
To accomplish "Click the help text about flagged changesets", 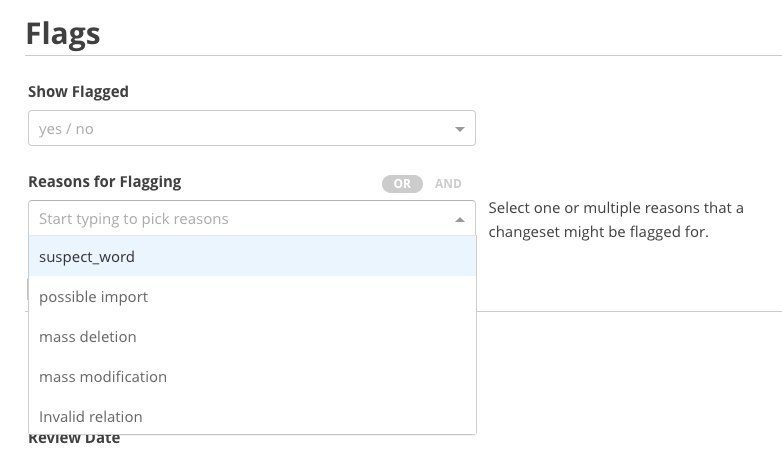I will [616, 220].
